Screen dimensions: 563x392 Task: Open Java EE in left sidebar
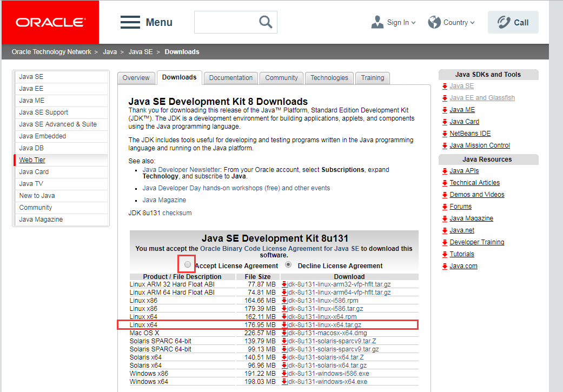(x=61, y=89)
